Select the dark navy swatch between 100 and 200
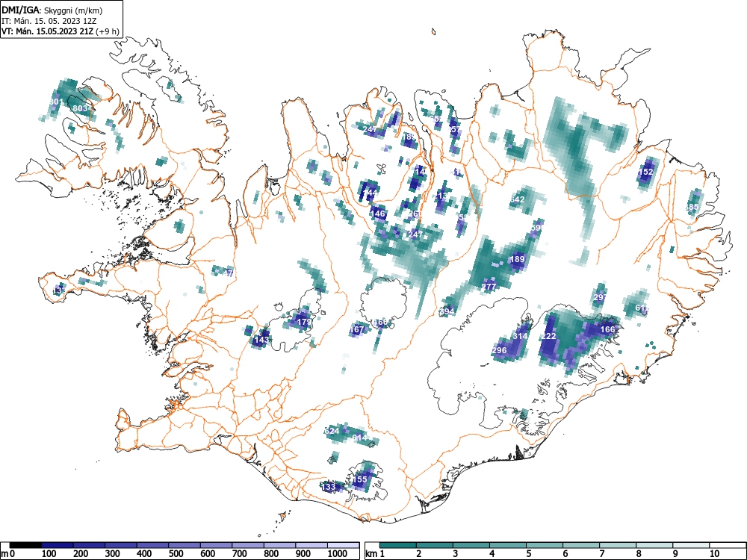 pos(58,545)
